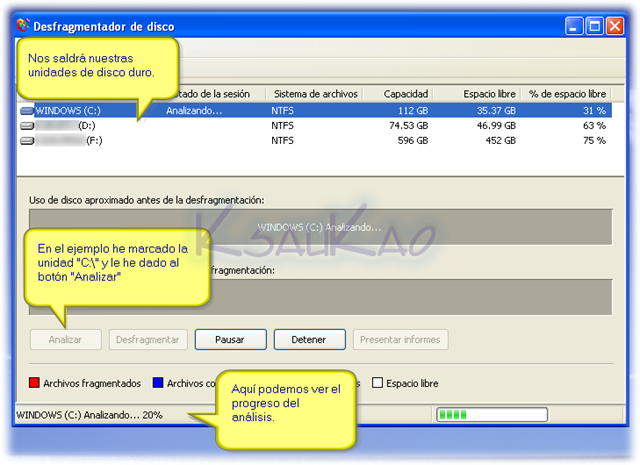Click the red Archivos fragmentados swatch
Image resolution: width=640 pixels, height=465 pixels.
[x=34, y=383]
